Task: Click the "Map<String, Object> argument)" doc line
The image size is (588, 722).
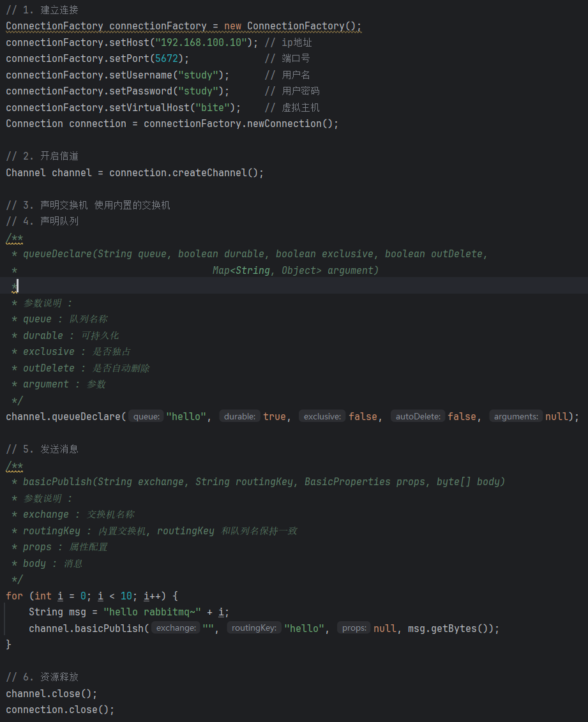Action: click(x=295, y=270)
